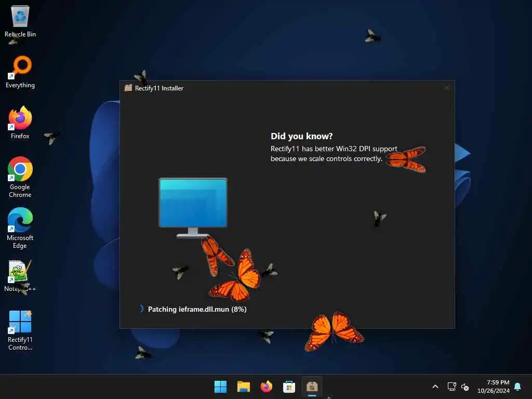Click the network status tray icon
Screen dimensions: 532x399
451,387
